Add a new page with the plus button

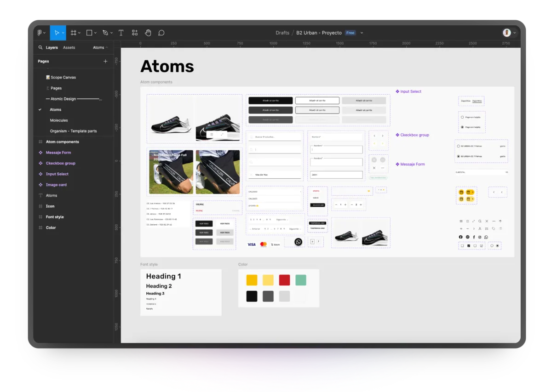tap(105, 61)
